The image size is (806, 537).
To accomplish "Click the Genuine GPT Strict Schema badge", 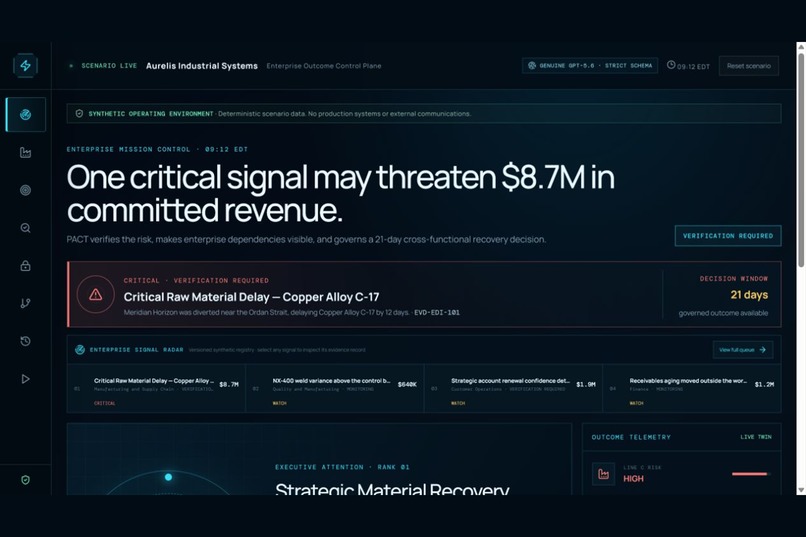I will coord(590,66).
